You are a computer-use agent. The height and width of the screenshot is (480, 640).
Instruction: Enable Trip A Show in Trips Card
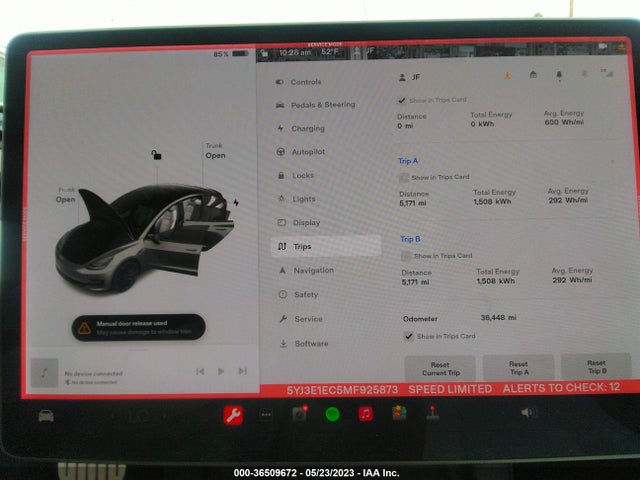[x=404, y=177]
